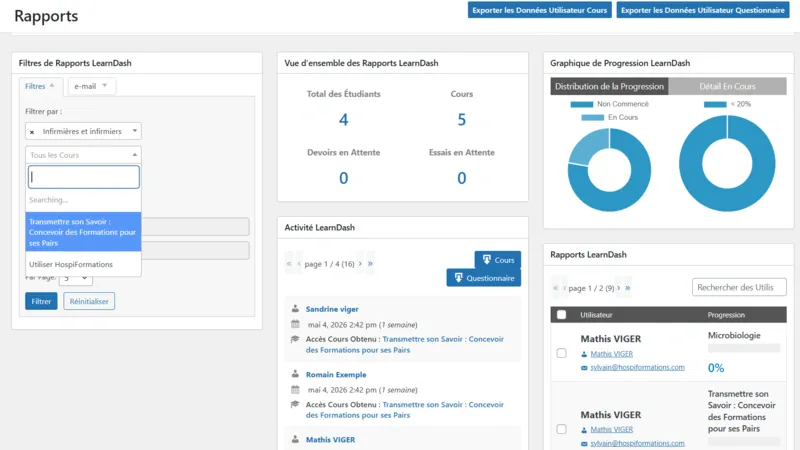The height and width of the screenshot is (450, 800).
Task: Open Mathis VIGER profile link in Microbiologie row
Action: (x=611, y=354)
